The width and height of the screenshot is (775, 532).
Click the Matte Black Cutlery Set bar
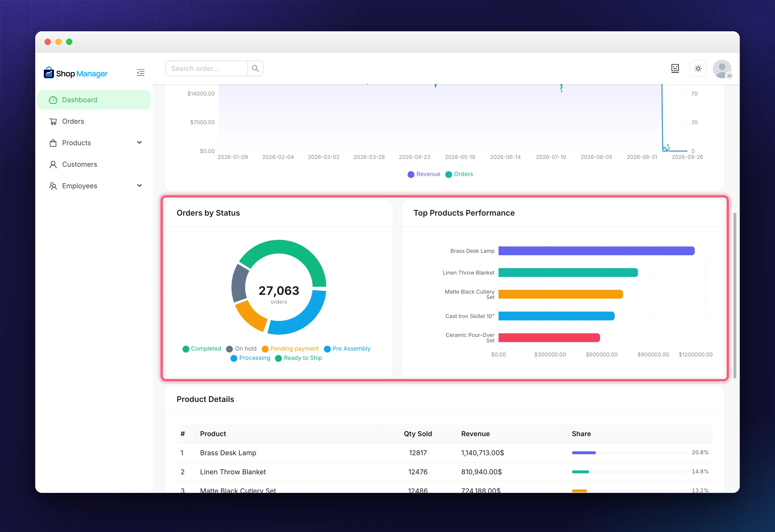coord(560,294)
